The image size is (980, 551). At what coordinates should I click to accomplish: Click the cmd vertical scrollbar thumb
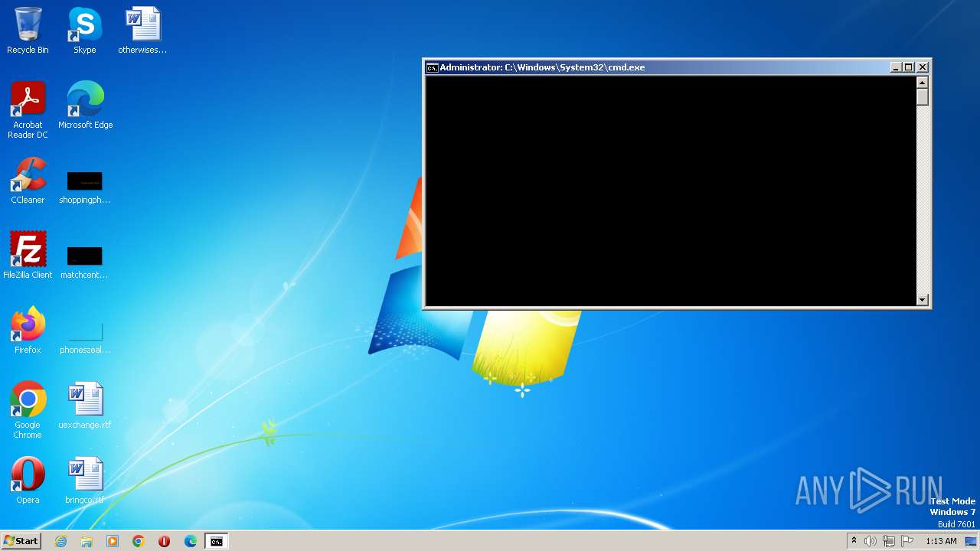click(x=923, y=97)
